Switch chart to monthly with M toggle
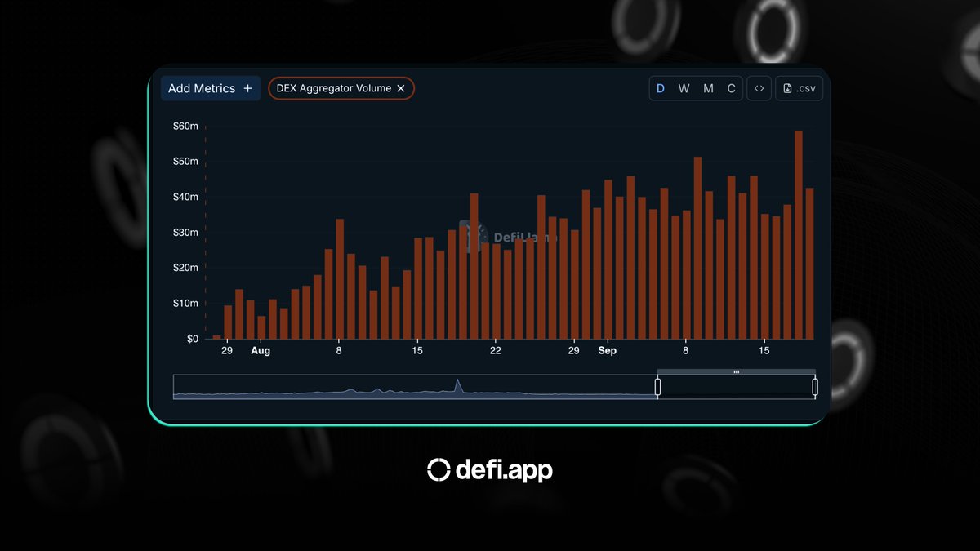 pyautogui.click(x=707, y=88)
